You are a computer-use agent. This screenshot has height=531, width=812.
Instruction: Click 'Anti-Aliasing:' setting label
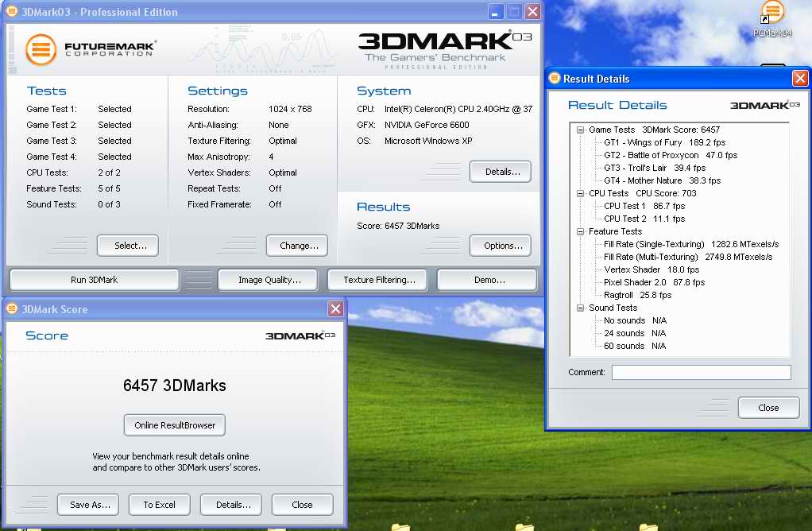pyautogui.click(x=213, y=125)
